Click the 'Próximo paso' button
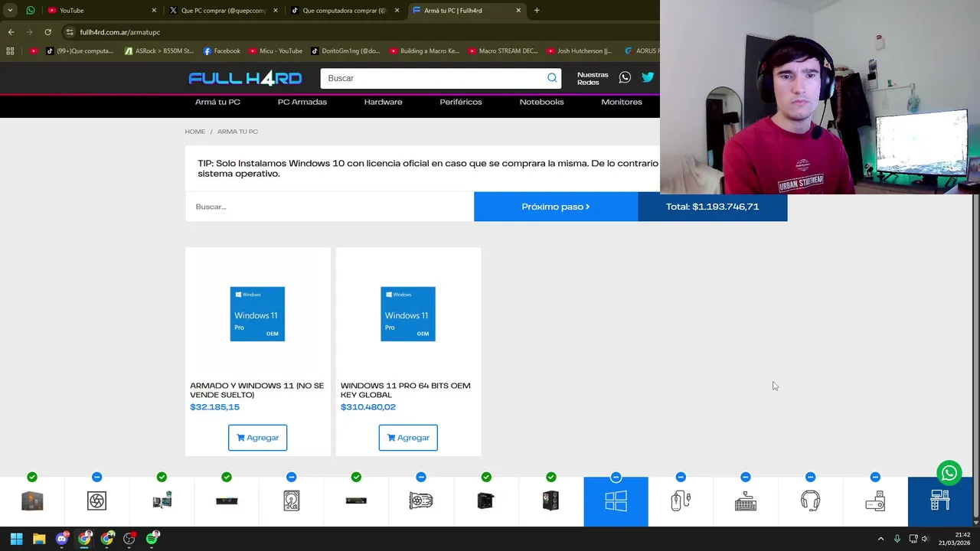 click(556, 207)
